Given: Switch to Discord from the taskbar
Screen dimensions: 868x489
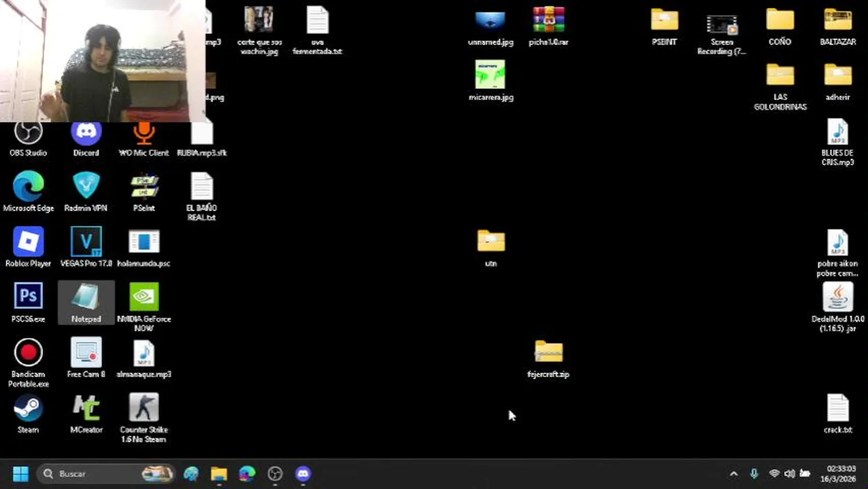Looking at the screenshot, I should click(303, 473).
